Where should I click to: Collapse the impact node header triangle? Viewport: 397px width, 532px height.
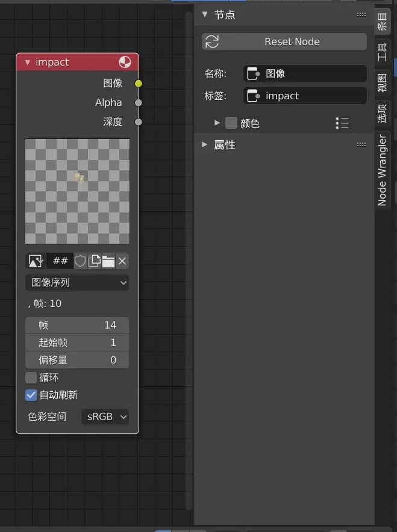pyautogui.click(x=28, y=63)
